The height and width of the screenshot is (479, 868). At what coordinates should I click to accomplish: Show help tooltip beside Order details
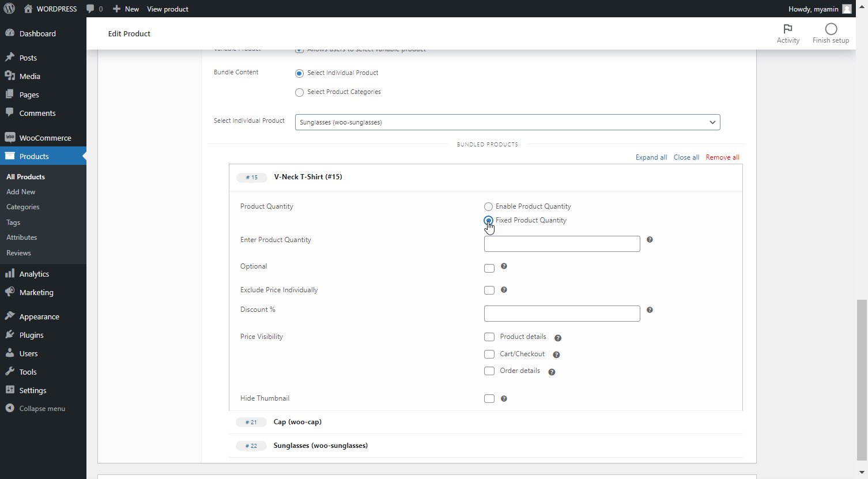552,372
